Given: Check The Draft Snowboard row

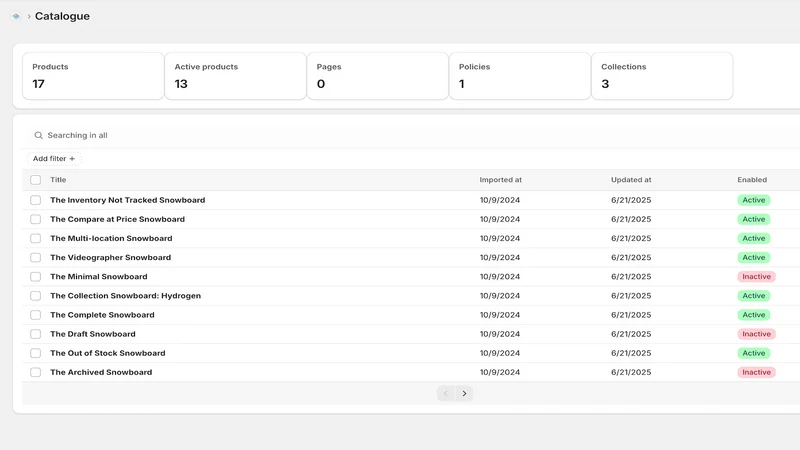Looking at the screenshot, I should point(35,334).
